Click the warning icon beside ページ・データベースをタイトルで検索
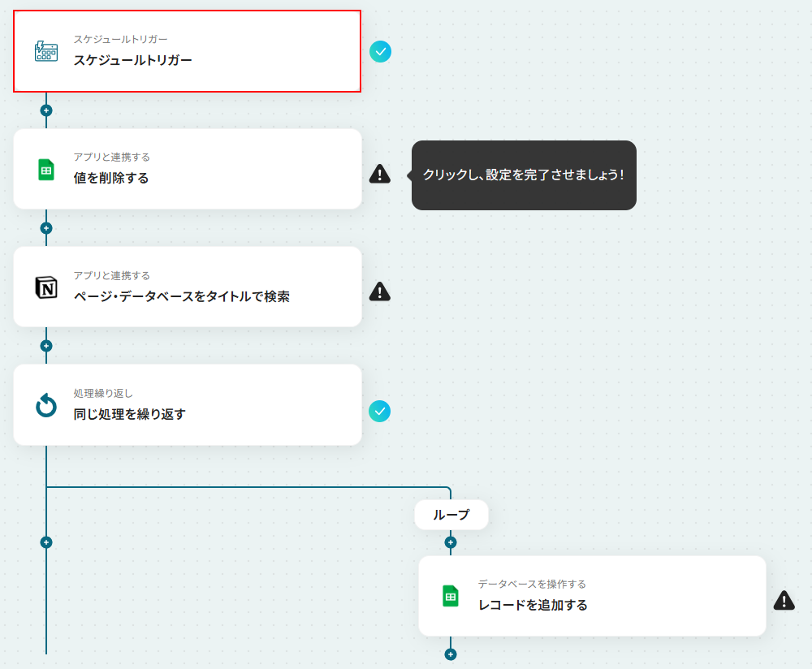 click(379, 291)
